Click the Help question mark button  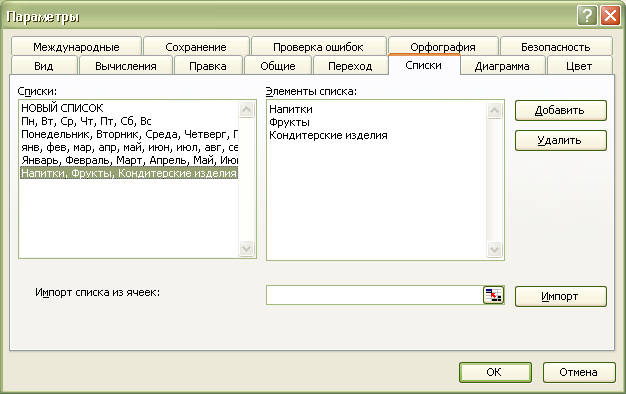pos(587,16)
